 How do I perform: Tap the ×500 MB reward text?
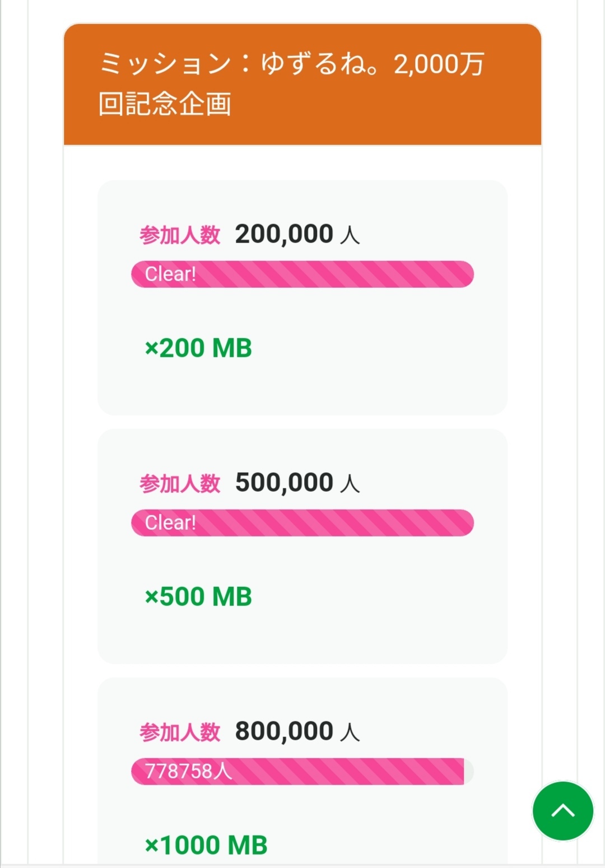click(x=198, y=597)
